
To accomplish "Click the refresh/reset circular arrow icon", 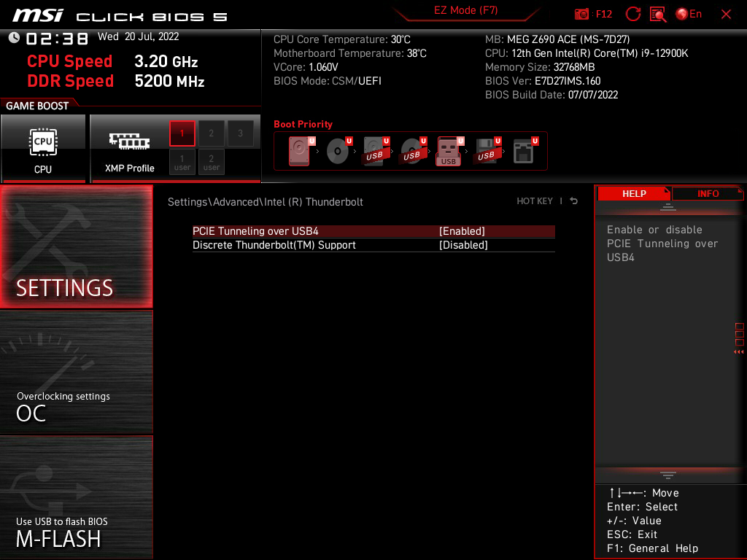I will 632,15.
